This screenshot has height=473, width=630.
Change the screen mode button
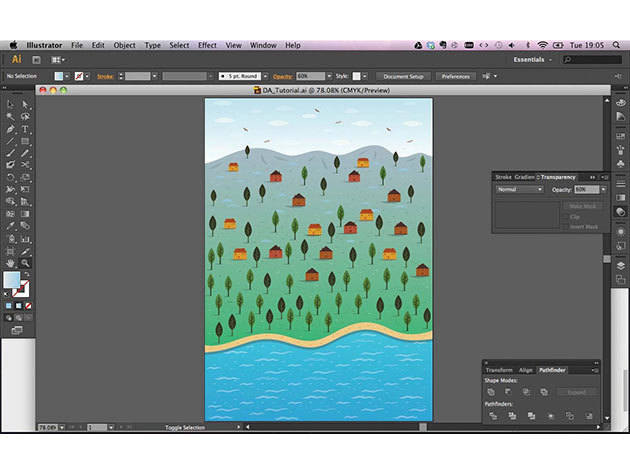17,330
